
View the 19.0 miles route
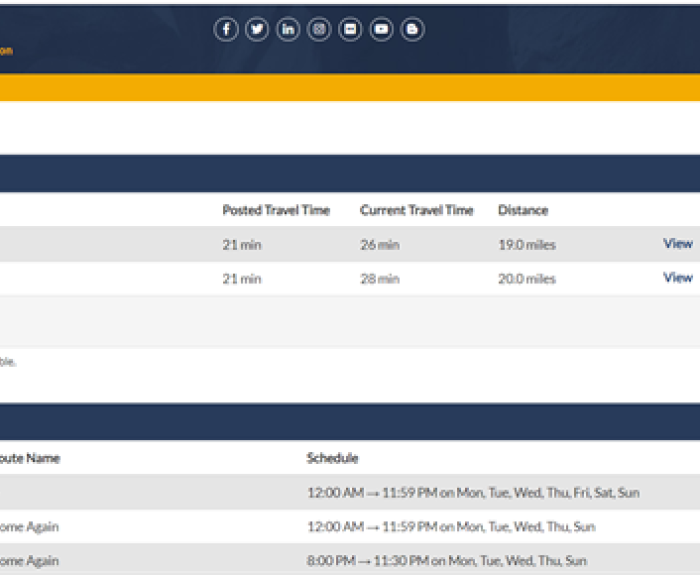[x=677, y=243]
